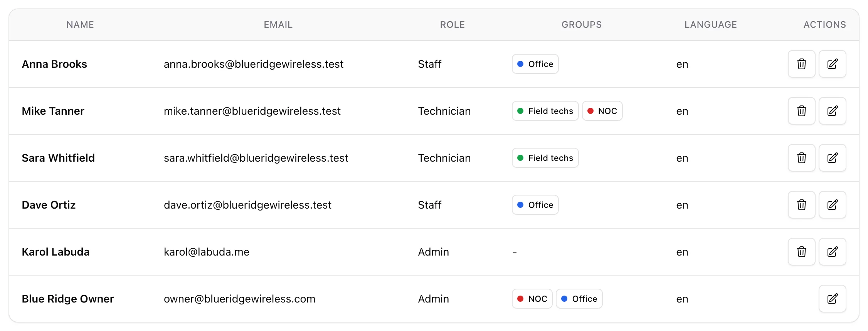Screen dimensions: 868x331
Task: Click the EMAIL column header
Action: [278, 25]
